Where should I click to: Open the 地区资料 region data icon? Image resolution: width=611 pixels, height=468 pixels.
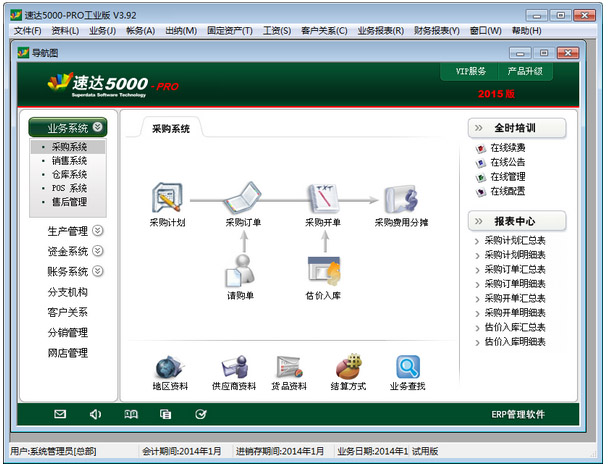[170, 367]
